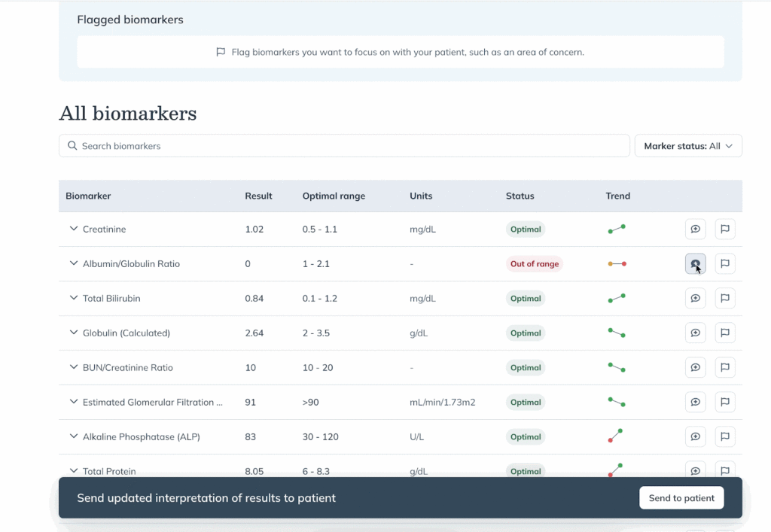Screen dimensions: 771x532
Task: Click the result value 0.84
Action: [254, 298]
